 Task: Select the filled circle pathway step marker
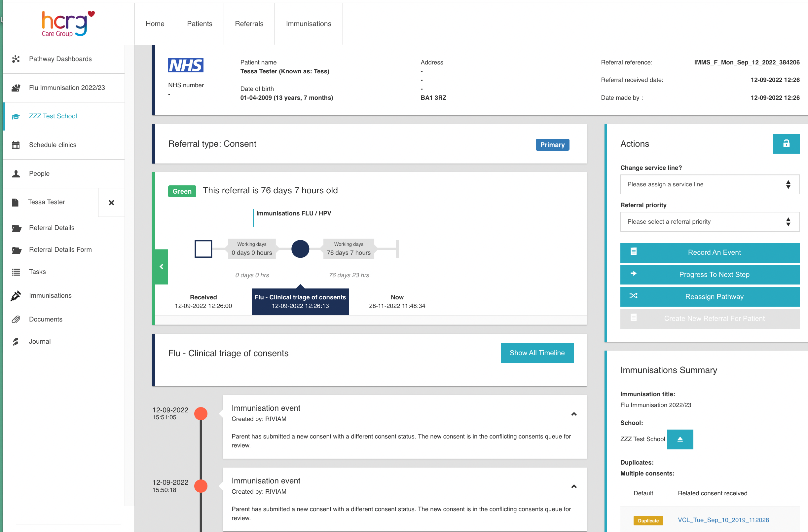(x=300, y=249)
